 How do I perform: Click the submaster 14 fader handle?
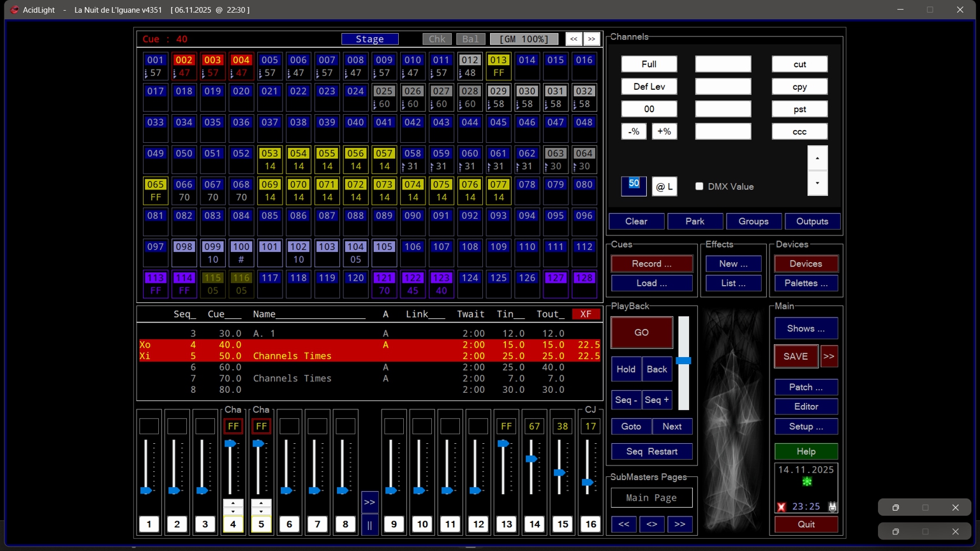coord(531,459)
